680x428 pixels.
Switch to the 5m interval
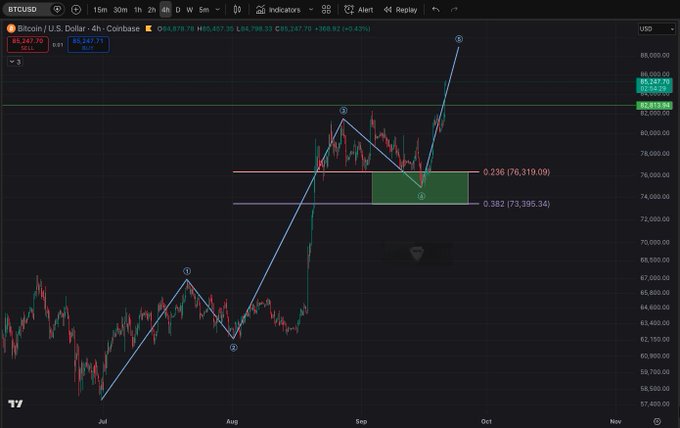click(x=204, y=10)
